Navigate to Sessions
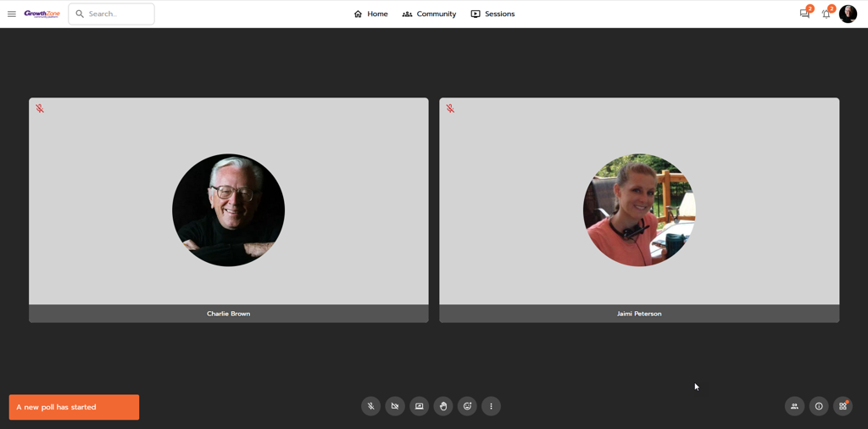Image resolution: width=868 pixels, height=429 pixels. coord(492,14)
